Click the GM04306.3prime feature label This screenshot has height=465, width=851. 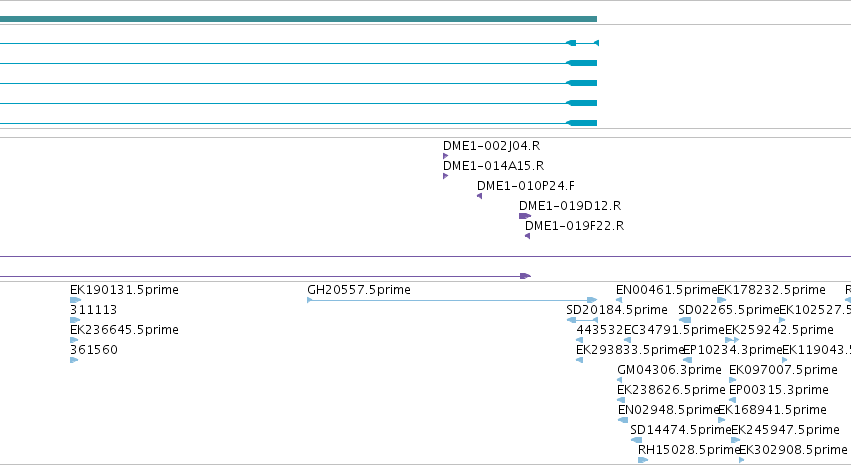point(669,370)
